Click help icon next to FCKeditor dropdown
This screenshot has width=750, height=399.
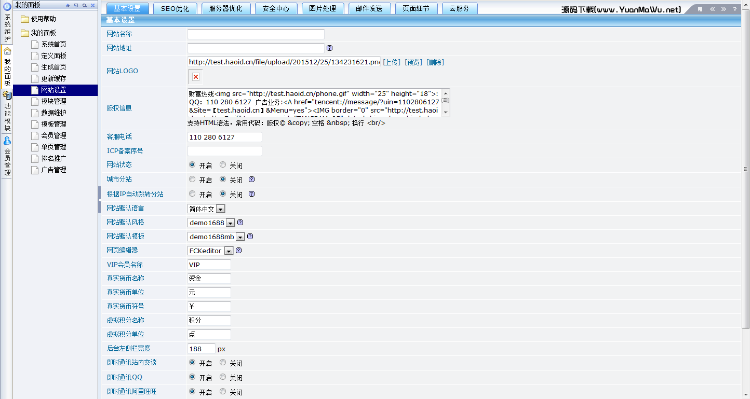[x=239, y=250]
